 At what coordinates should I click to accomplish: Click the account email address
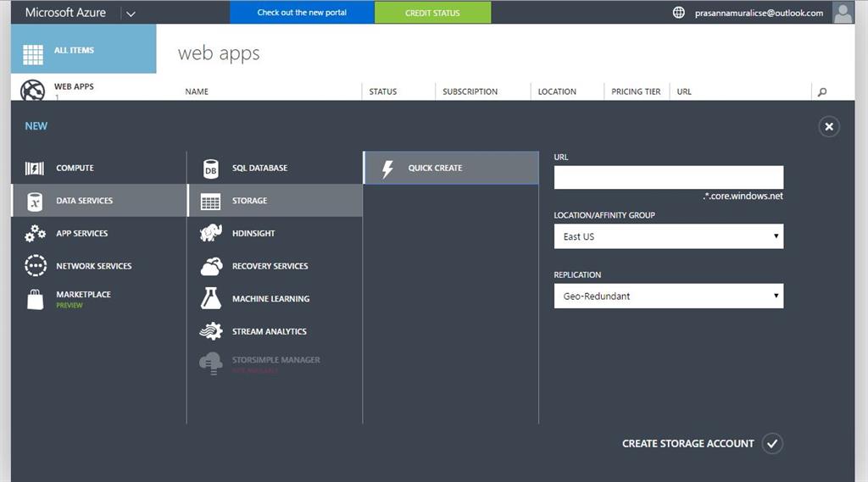759,13
